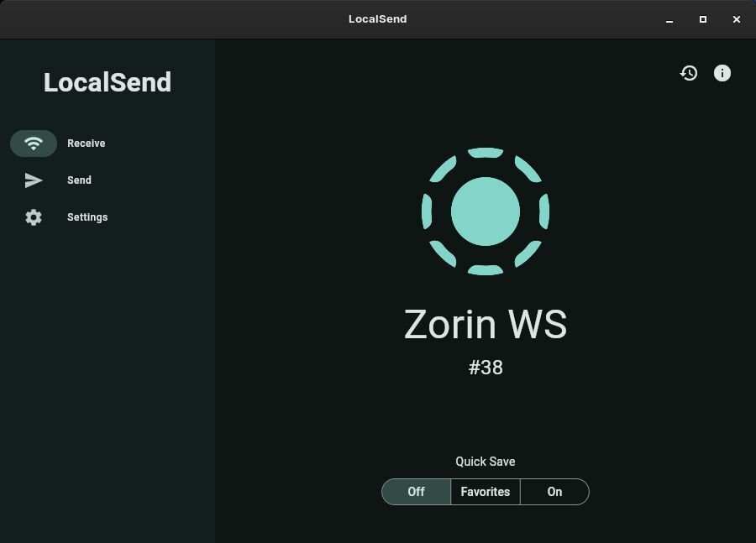756x543 pixels.
Task: Minimize the LocalSend window
Action: pyautogui.click(x=669, y=20)
